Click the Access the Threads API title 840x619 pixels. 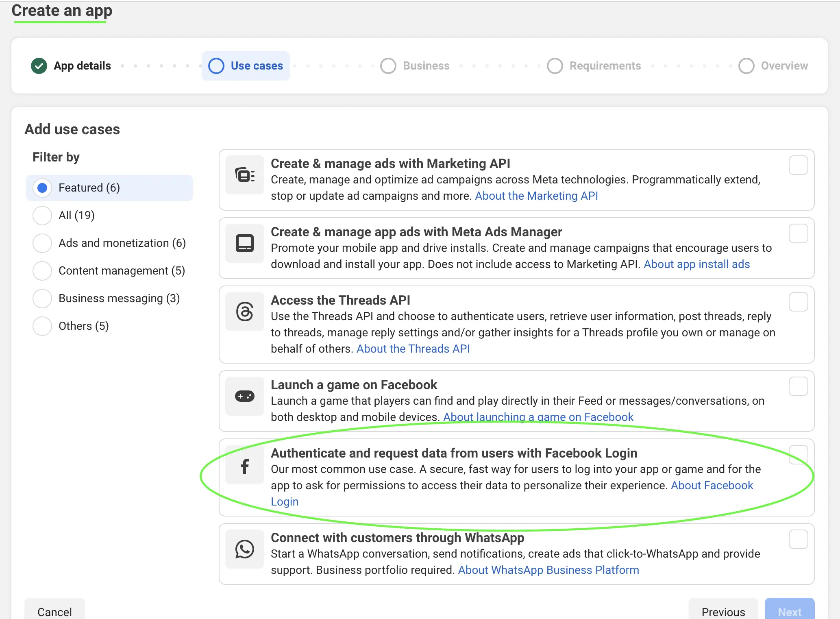tap(340, 300)
